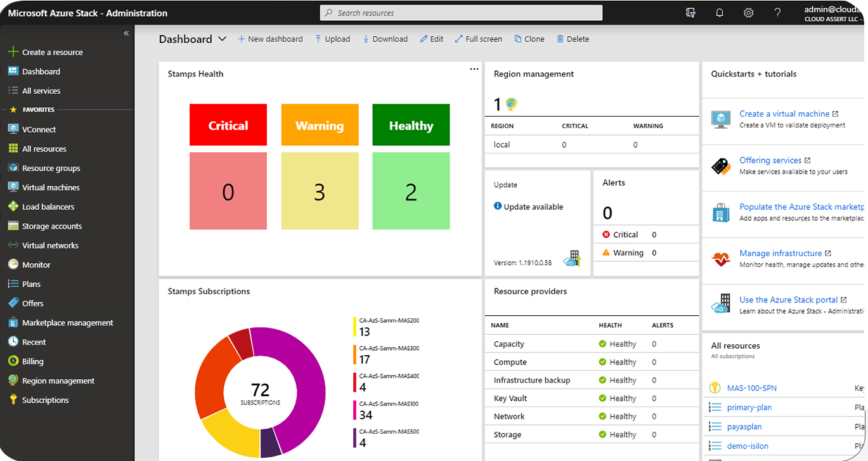Switch to Full screen mode
This screenshot has height=461, width=868.
click(478, 39)
